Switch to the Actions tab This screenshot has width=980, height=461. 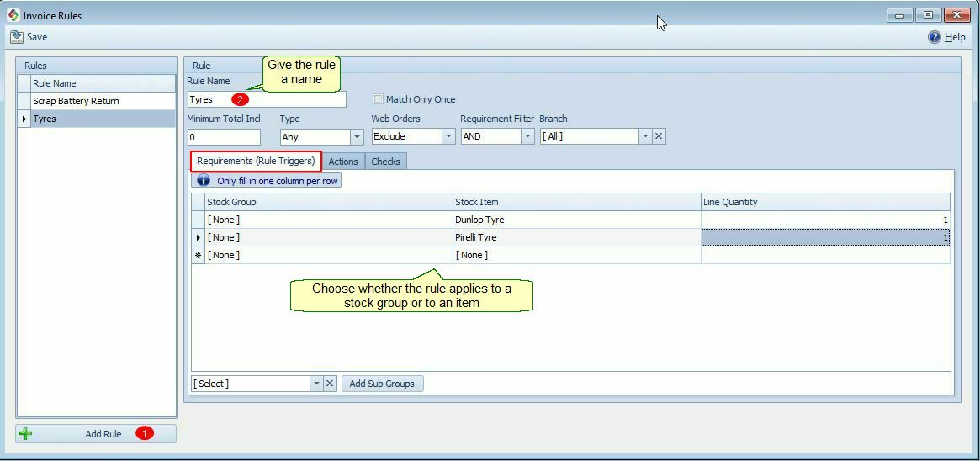(343, 162)
